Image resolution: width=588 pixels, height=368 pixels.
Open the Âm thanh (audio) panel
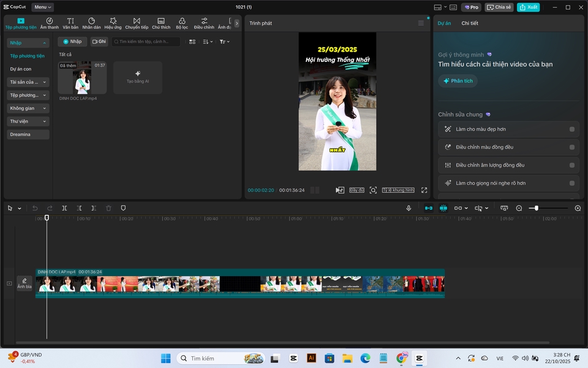[x=50, y=23]
